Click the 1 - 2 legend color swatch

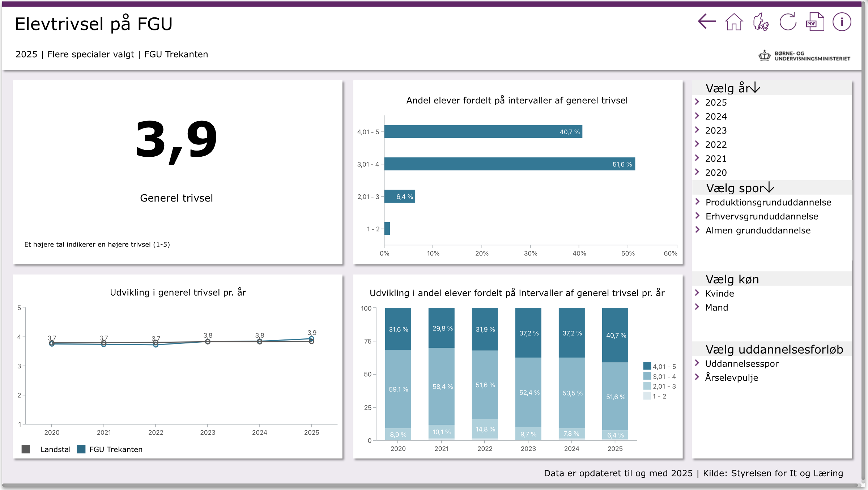pyautogui.click(x=647, y=396)
